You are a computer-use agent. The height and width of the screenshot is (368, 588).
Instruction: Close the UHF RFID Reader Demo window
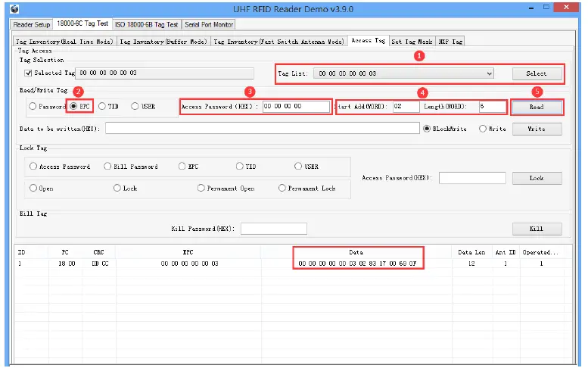566,7
